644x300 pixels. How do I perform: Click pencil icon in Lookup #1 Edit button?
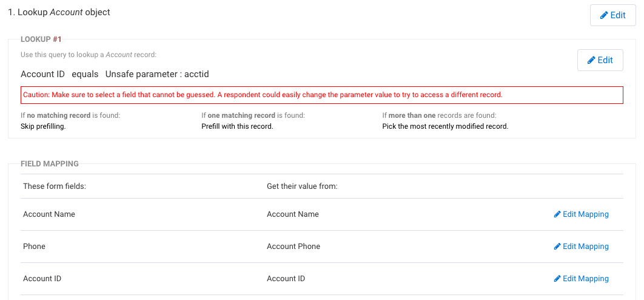tap(591, 60)
